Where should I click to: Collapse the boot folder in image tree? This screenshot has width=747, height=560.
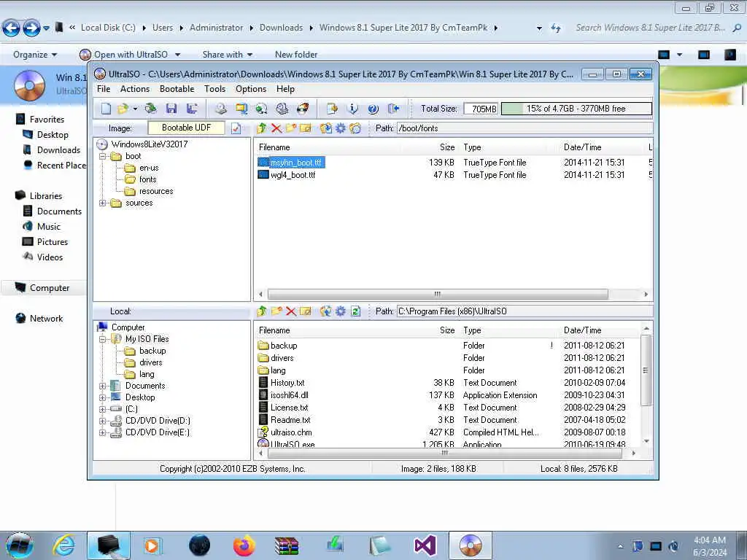[x=102, y=156]
